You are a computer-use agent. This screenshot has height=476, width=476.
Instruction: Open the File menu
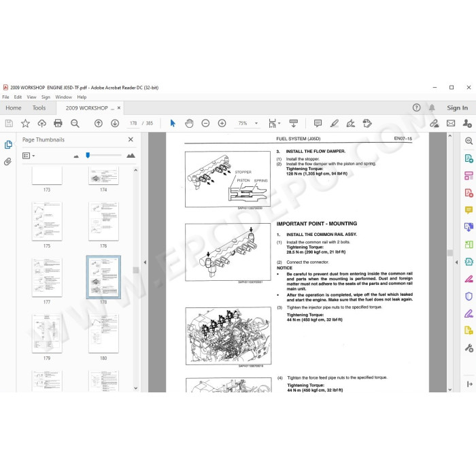coord(5,97)
